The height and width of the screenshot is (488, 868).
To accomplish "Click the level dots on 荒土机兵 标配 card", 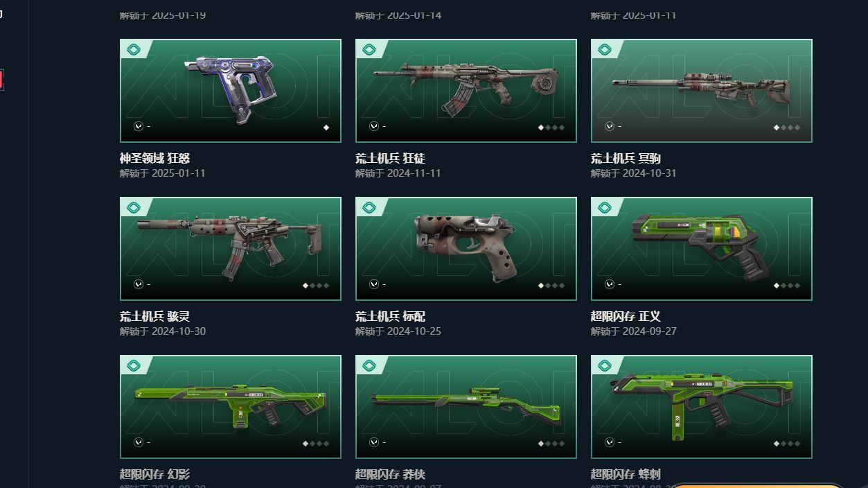I will 552,286.
